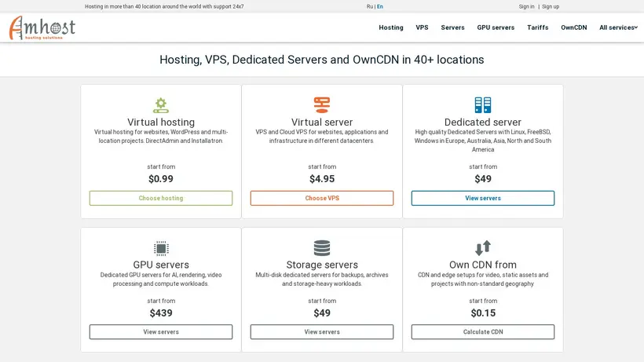Click View servers under Storage servers
The width and height of the screenshot is (644, 362).
point(322,332)
